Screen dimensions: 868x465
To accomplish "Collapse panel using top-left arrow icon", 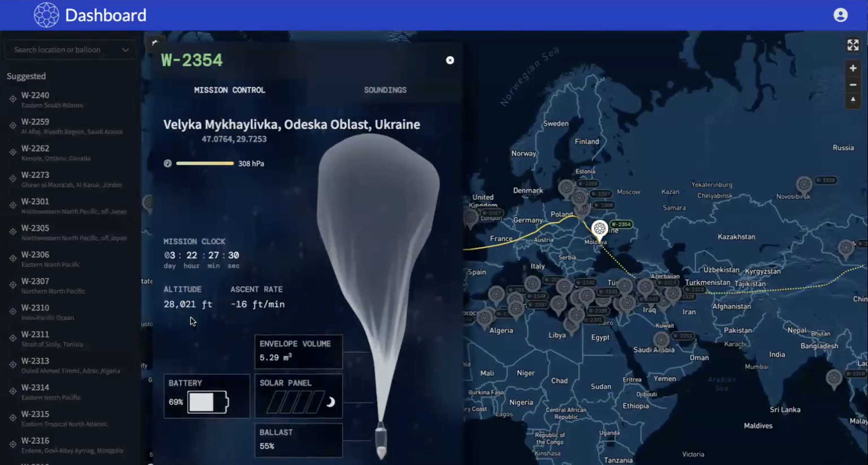I will pos(155,42).
